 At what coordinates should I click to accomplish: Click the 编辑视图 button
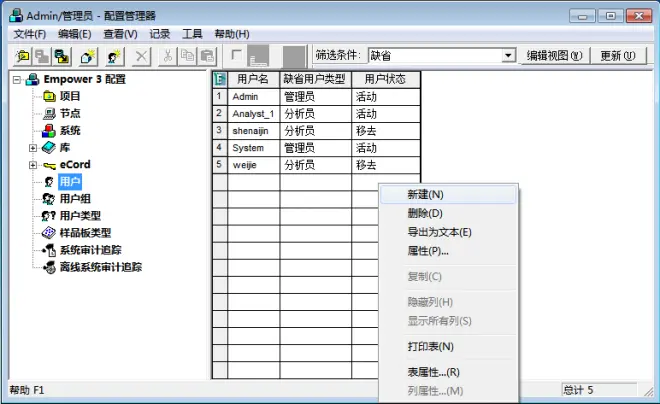[554, 56]
